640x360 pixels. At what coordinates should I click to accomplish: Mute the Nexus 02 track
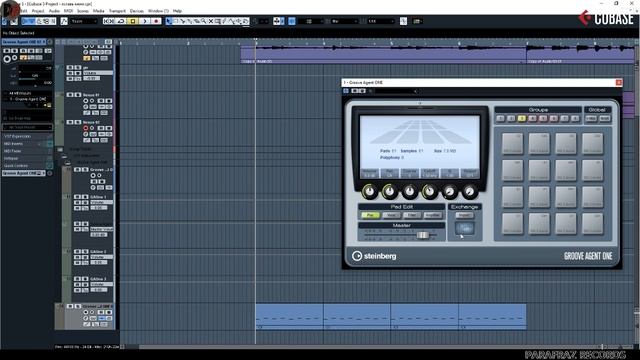pyautogui.click(x=69, y=122)
